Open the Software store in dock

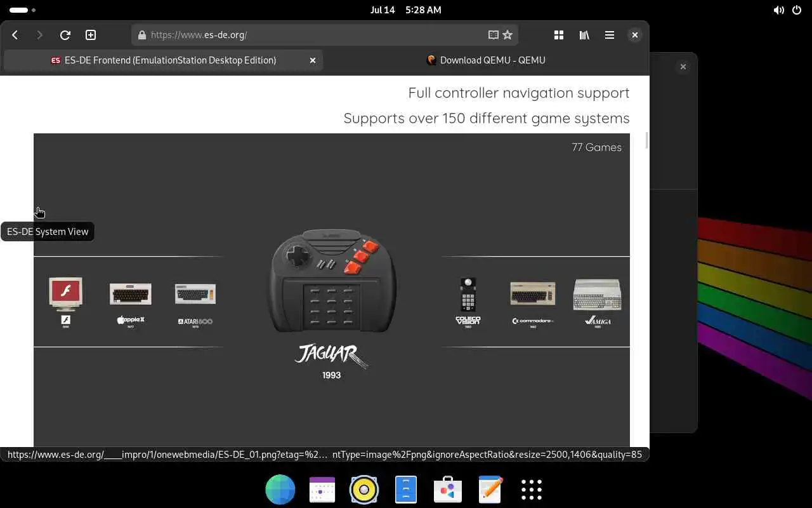point(448,490)
